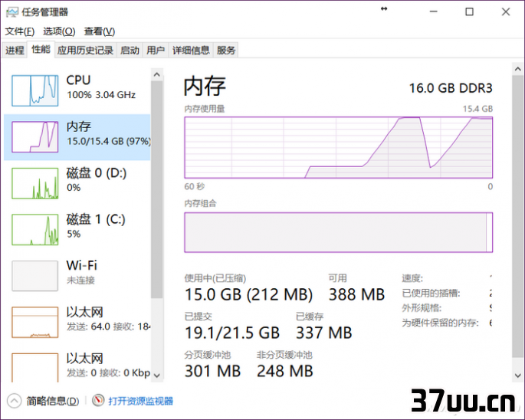525x420 pixels.
Task: Open the 选项(O) menu
Action: point(59,31)
